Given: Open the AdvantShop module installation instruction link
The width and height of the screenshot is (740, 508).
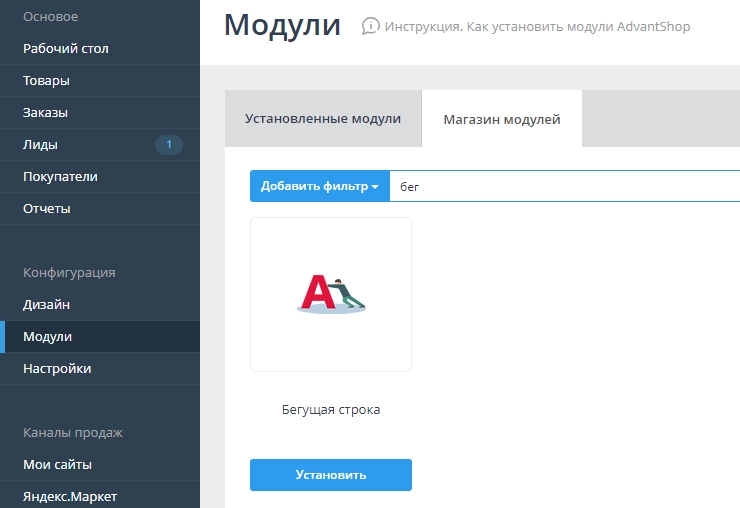Looking at the screenshot, I should [x=537, y=26].
